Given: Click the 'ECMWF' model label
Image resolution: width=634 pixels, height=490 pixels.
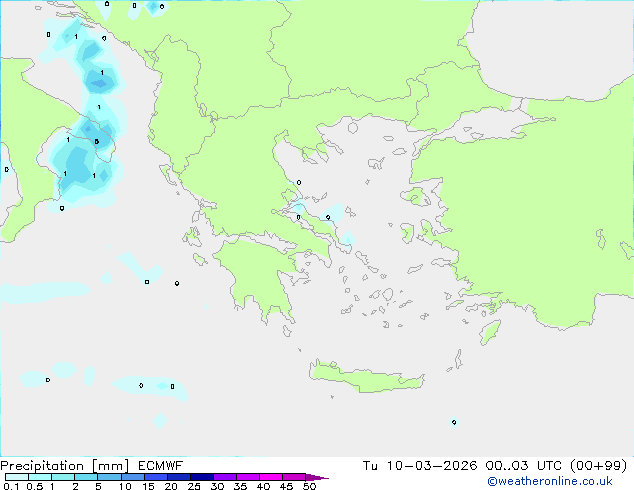Looking at the screenshot, I should 161,466.
